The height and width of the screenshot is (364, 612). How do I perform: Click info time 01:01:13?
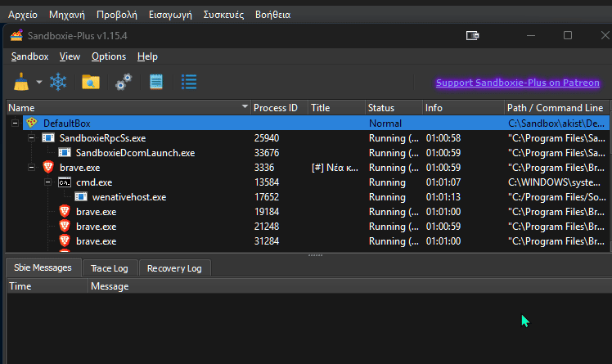pyautogui.click(x=443, y=197)
